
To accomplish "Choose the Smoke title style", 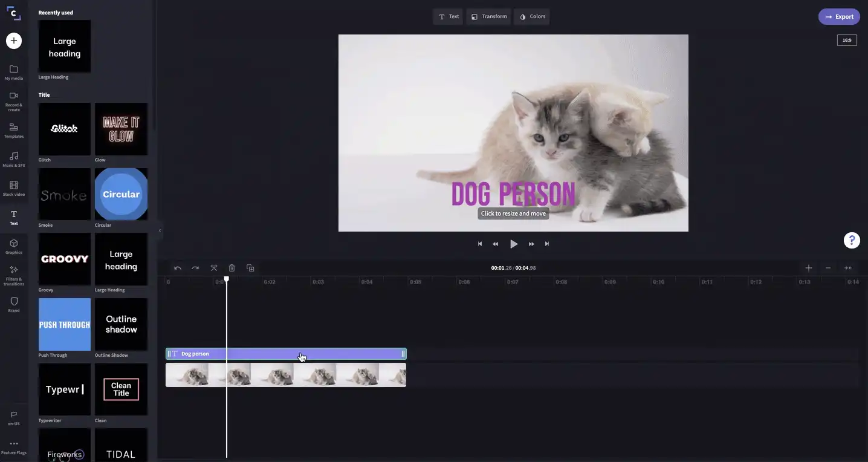I will 65,194.
